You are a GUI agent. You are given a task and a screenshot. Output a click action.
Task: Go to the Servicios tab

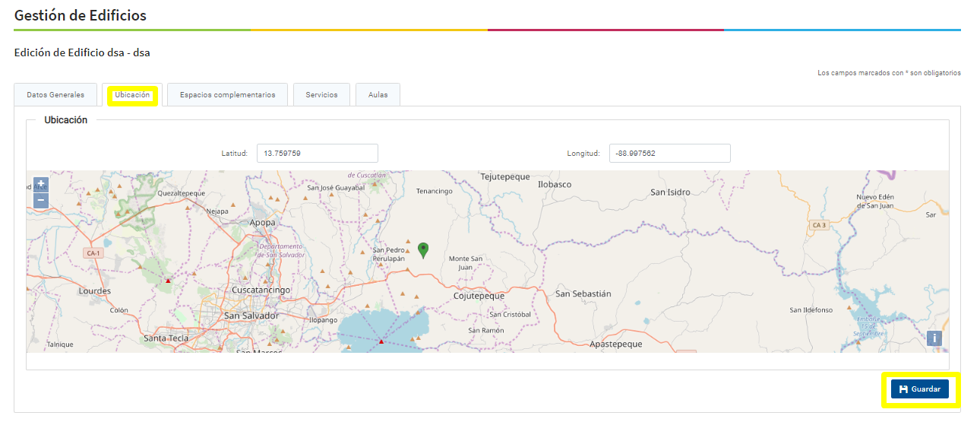(x=321, y=95)
